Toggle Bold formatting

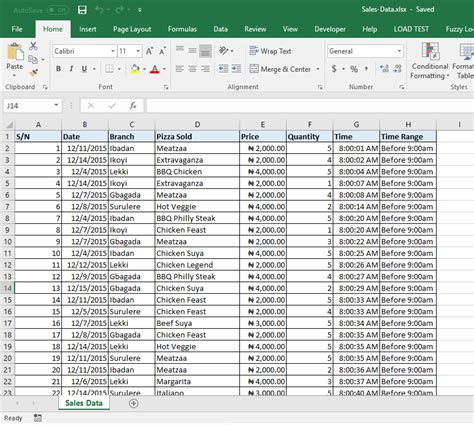point(58,69)
